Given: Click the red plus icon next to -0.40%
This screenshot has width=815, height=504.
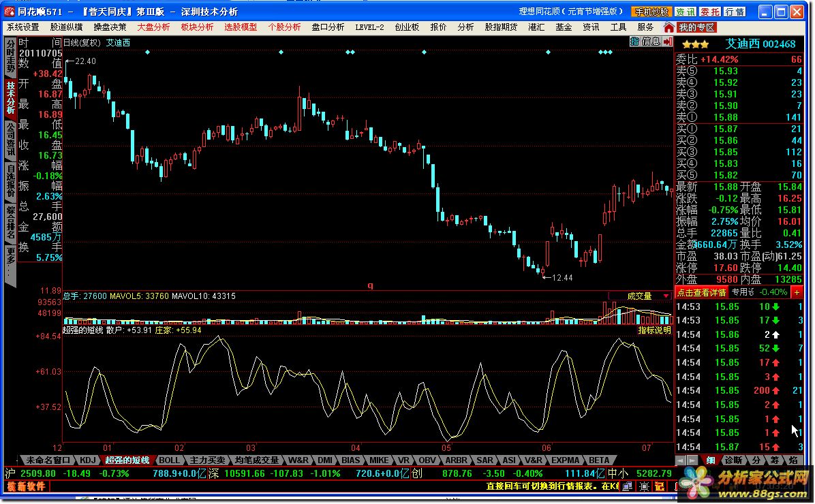Looking at the screenshot, I should tap(797, 293).
